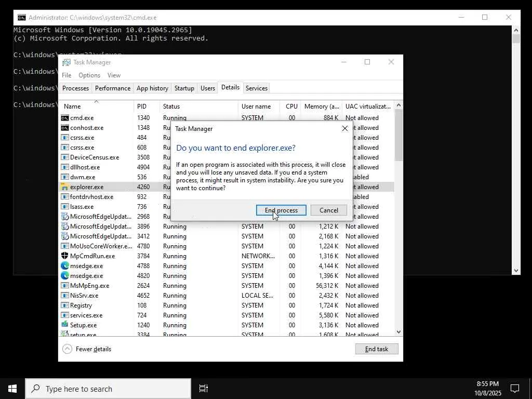Sort by the User name column header
Screen dimensions: 532x399
(x=259, y=106)
